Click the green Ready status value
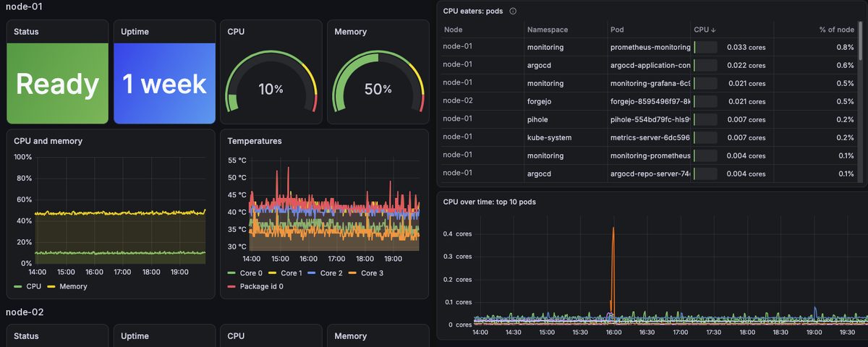The width and height of the screenshot is (868, 347). coord(57,84)
